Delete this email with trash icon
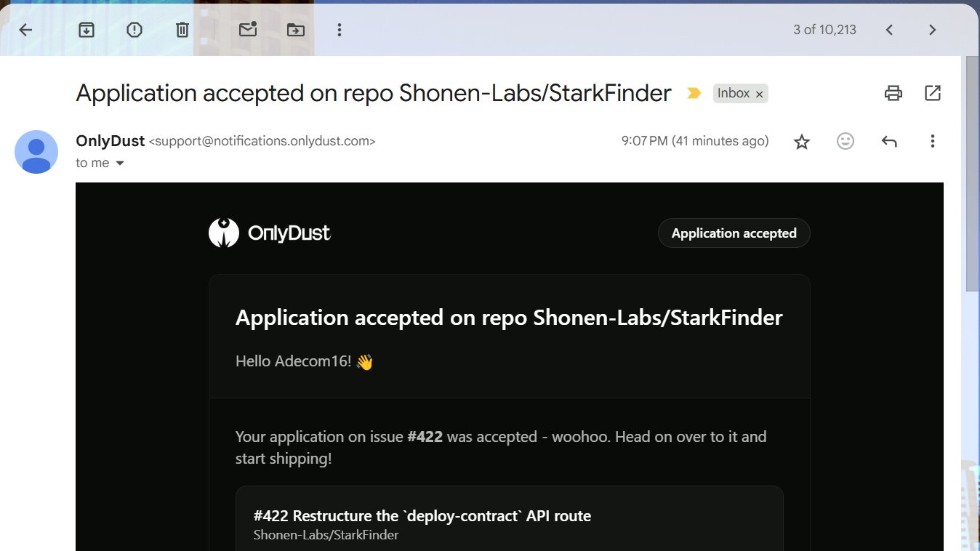 click(x=182, y=30)
